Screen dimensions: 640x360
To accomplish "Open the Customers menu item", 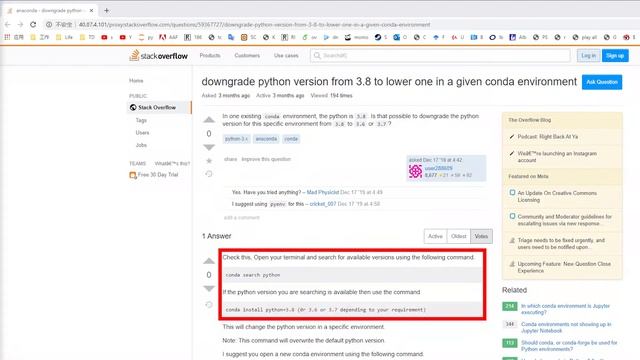I will click(x=247, y=56).
